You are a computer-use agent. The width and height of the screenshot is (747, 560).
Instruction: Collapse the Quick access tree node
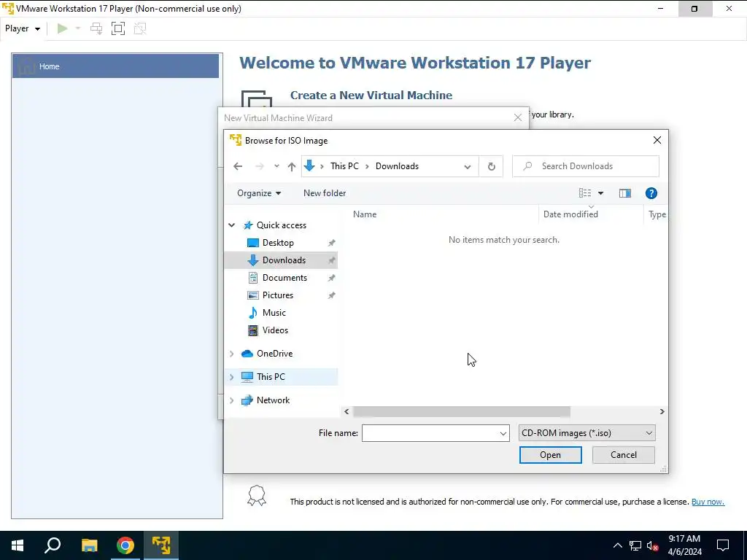click(x=231, y=225)
